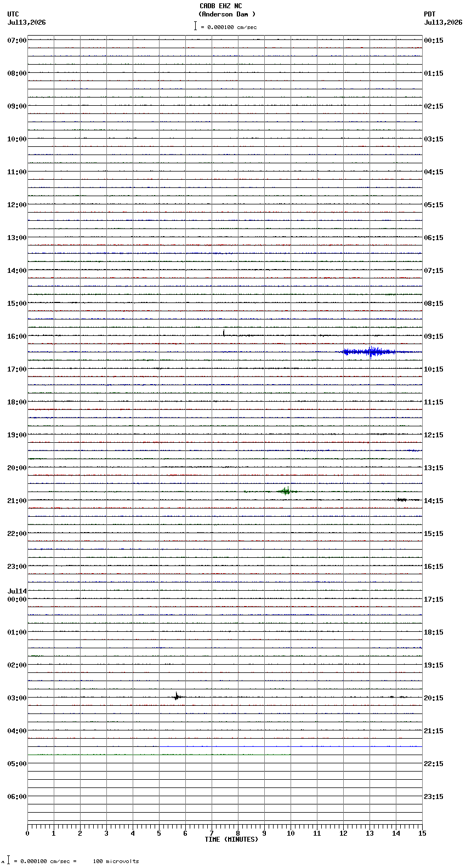The width and height of the screenshot is (466, 868).
Task: Click the 17:15 PDT row label
Action: [434, 599]
